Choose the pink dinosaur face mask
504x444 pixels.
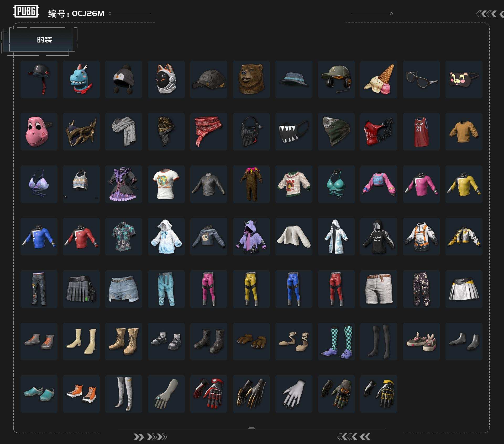(39, 132)
